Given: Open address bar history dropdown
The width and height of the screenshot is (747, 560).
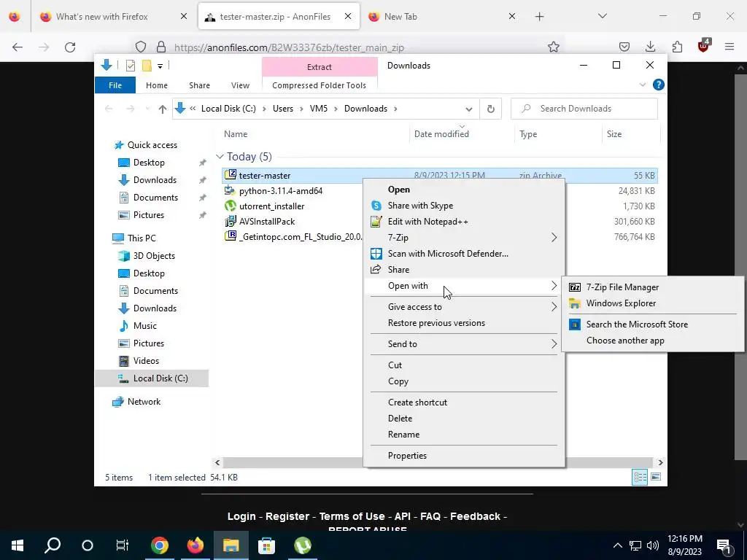Looking at the screenshot, I should (x=469, y=109).
